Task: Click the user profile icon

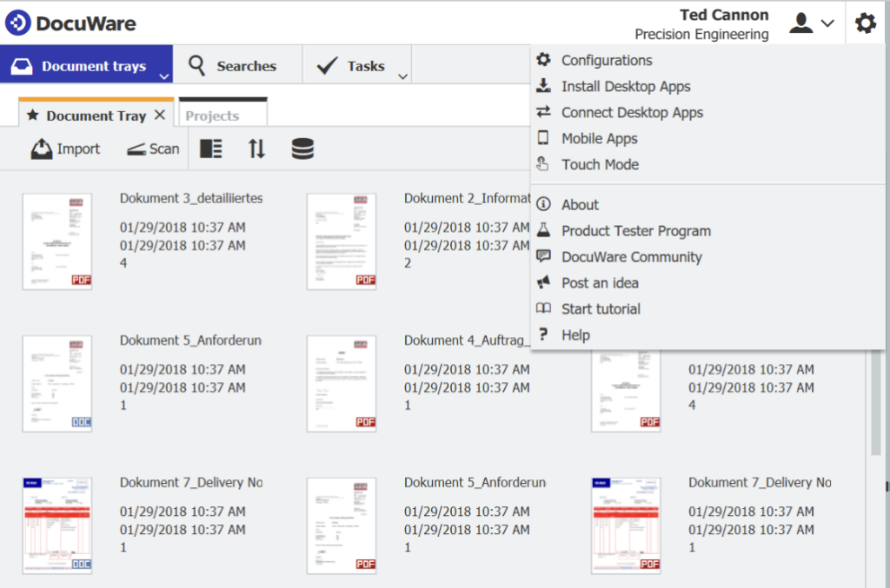Action: pyautogui.click(x=800, y=23)
